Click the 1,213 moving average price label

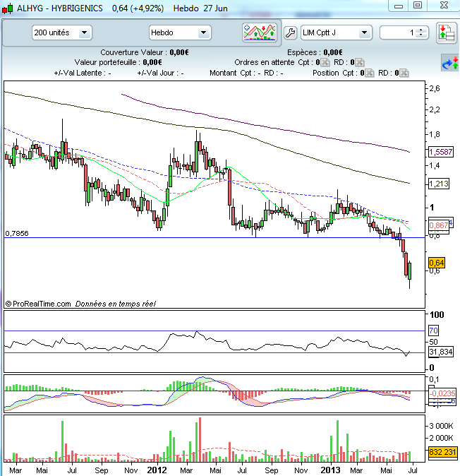point(438,184)
